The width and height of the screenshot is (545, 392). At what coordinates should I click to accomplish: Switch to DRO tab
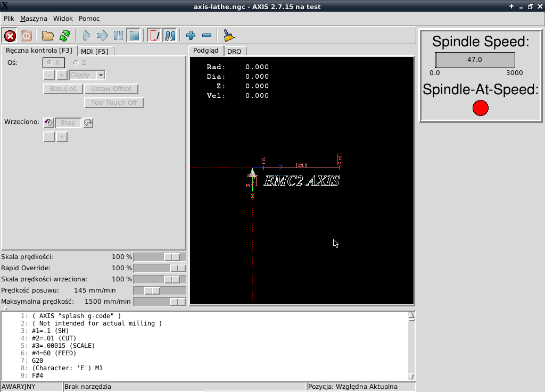[234, 52]
